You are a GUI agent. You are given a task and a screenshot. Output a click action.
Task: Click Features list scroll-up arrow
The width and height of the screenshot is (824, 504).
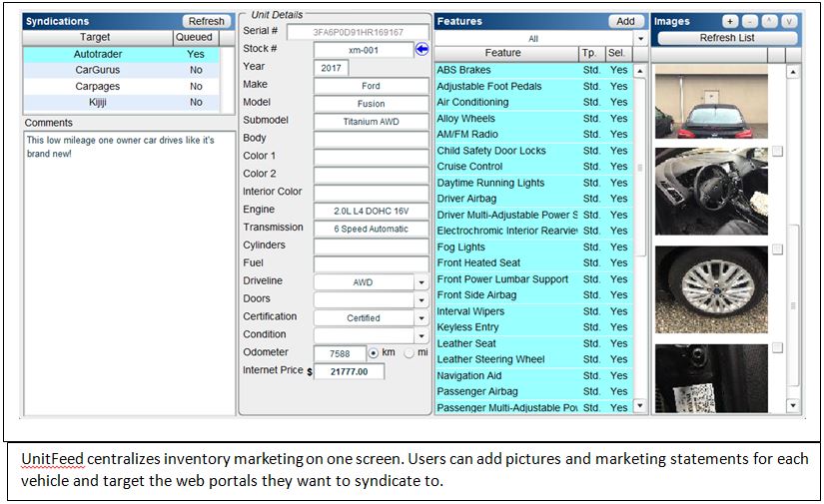pyautogui.click(x=640, y=70)
